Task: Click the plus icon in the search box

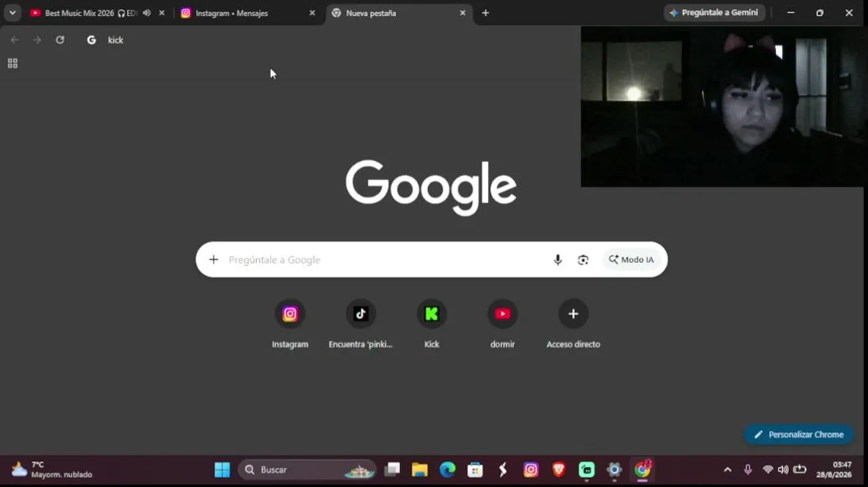Action: pos(214,260)
